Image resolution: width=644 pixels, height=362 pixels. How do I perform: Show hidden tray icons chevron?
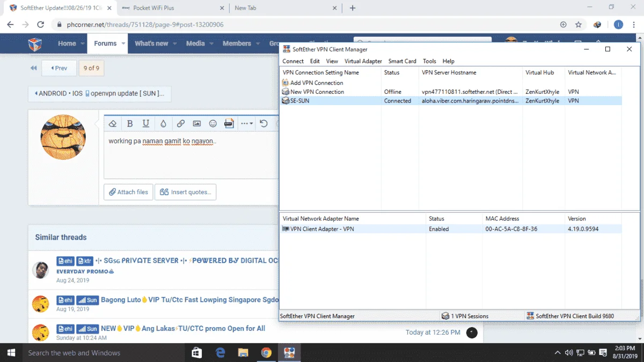(557, 353)
